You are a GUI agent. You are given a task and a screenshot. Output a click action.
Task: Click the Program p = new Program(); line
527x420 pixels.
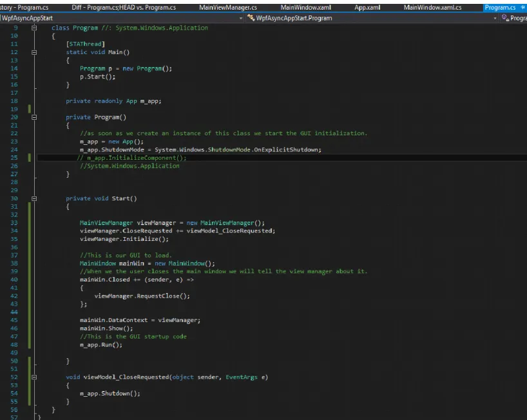pos(126,68)
